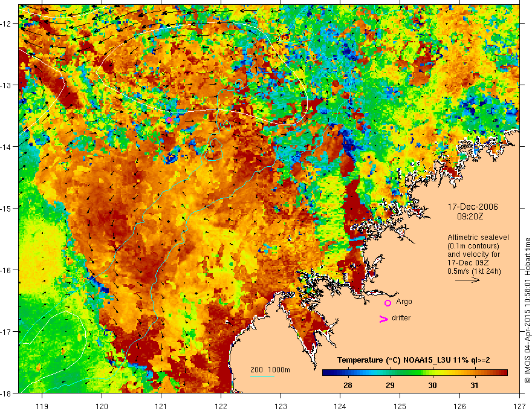The image size is (532, 411).
Task: Click the -16 latitude axis label
Action: (7, 270)
